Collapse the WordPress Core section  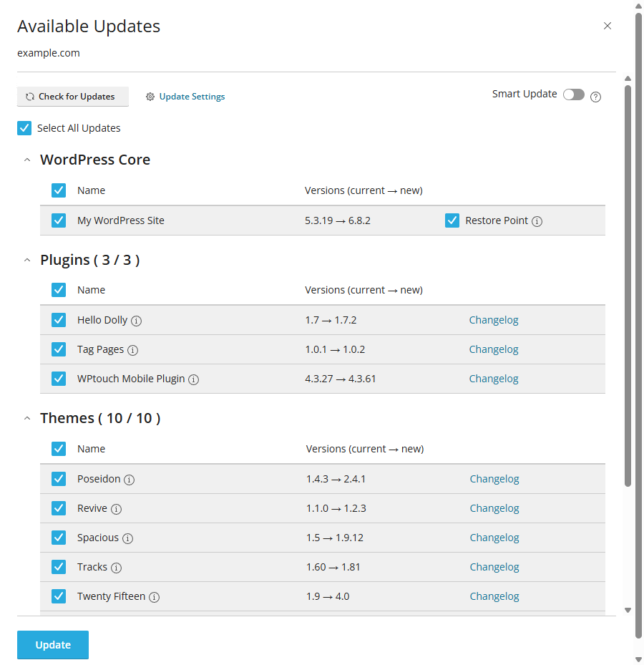pos(27,160)
